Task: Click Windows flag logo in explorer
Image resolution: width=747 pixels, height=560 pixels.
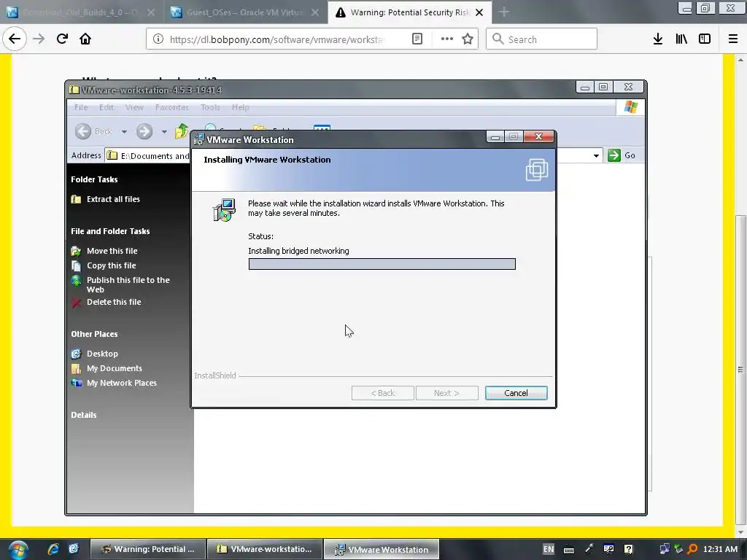Action: pyautogui.click(x=631, y=106)
